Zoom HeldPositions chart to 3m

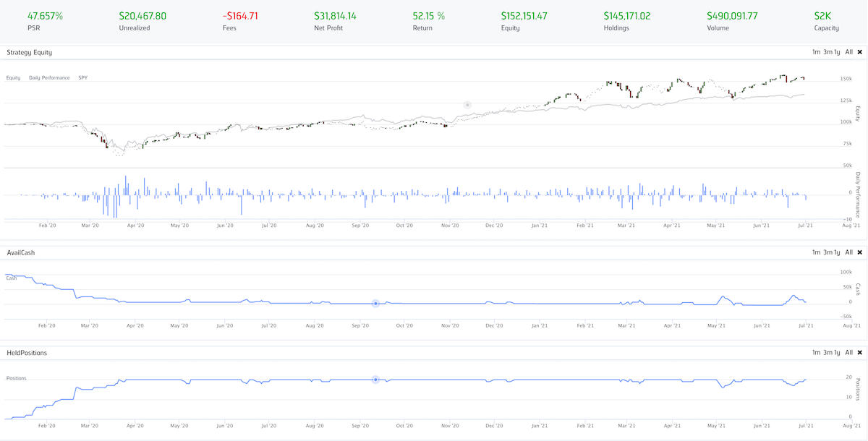tap(827, 352)
